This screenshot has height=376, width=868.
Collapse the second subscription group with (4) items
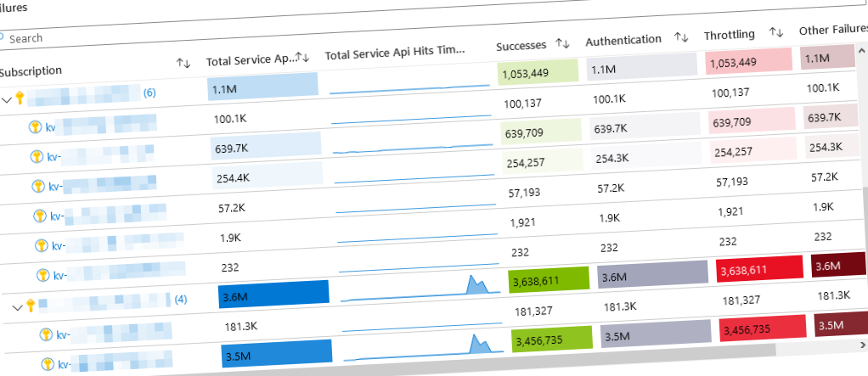[x=17, y=307]
